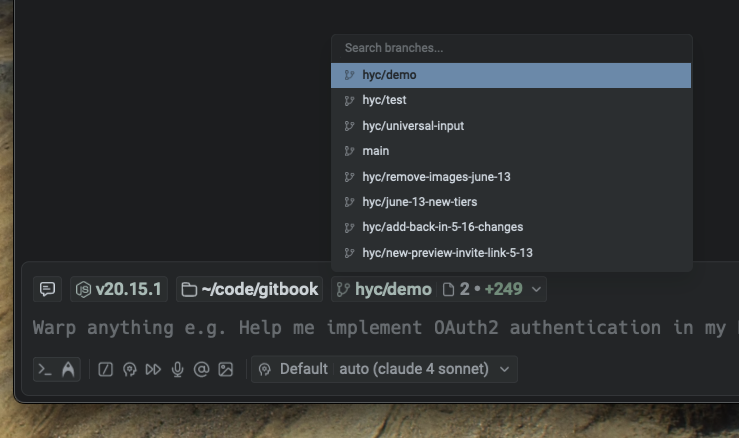Click the conversation chat bubble icon
This screenshot has height=438, width=739.
47,289
